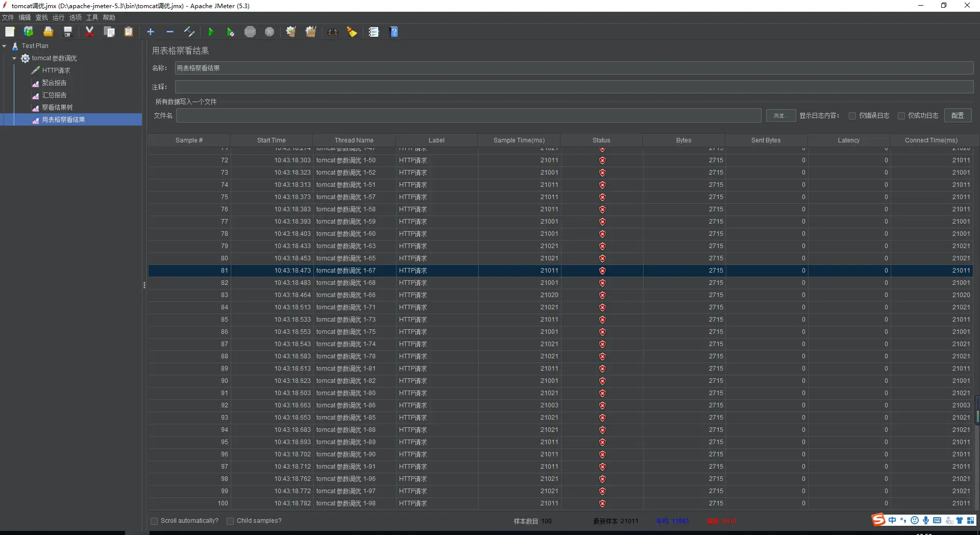Click failed status icon in row 81
This screenshot has width=980, height=535.
pos(602,271)
